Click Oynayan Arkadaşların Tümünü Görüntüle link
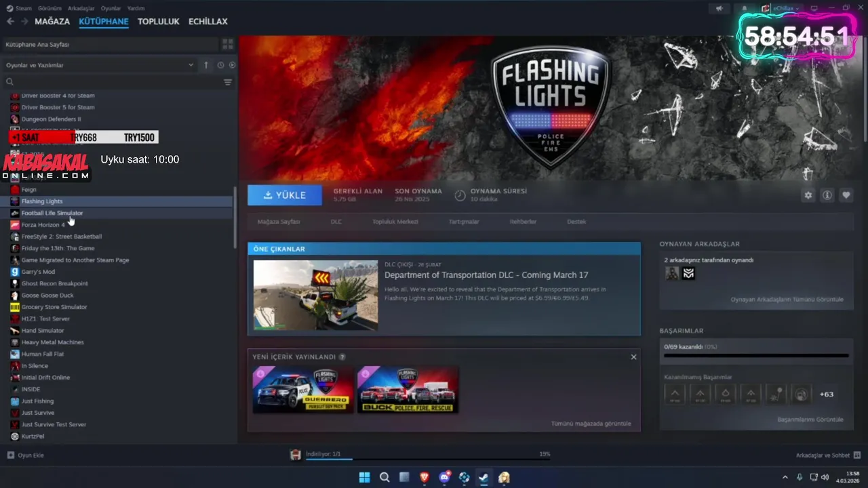Viewport: 868px width, 488px height. tap(787, 300)
